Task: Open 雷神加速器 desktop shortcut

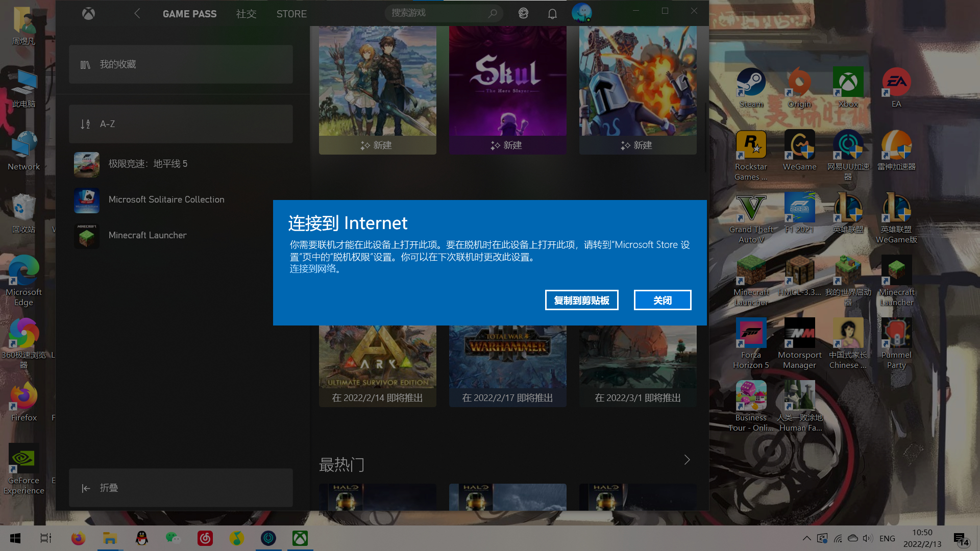Action: click(x=896, y=151)
